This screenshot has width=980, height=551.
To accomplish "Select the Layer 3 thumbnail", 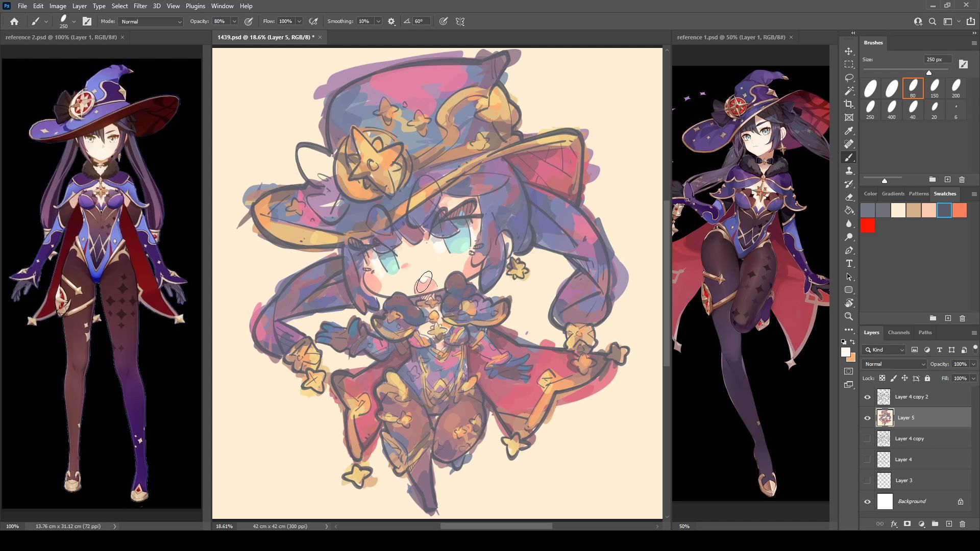I will tap(884, 481).
